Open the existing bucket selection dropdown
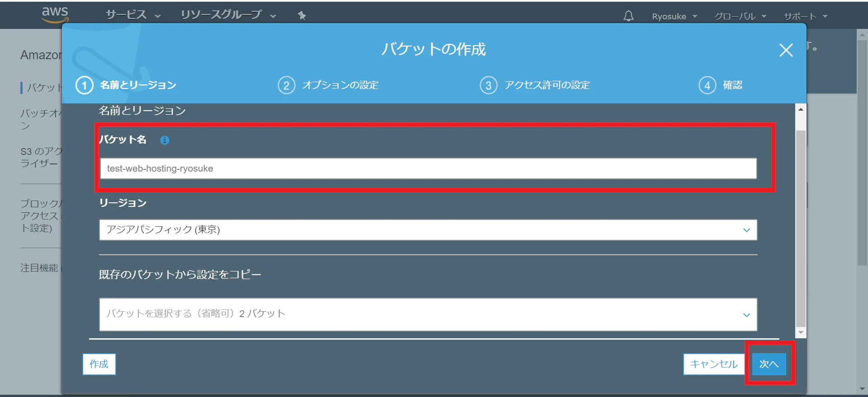Viewport: 868px width, 397px height. [428, 314]
